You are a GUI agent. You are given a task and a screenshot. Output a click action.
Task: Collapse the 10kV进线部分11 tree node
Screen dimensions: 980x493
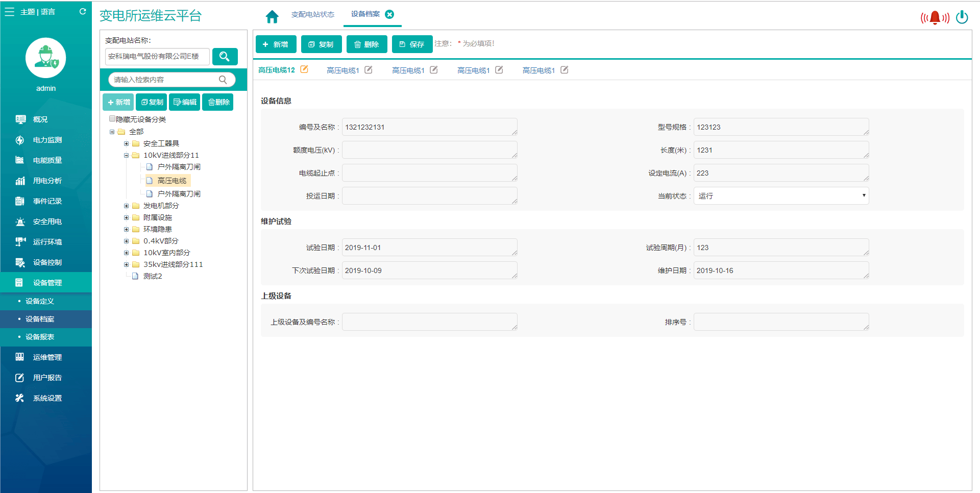126,155
